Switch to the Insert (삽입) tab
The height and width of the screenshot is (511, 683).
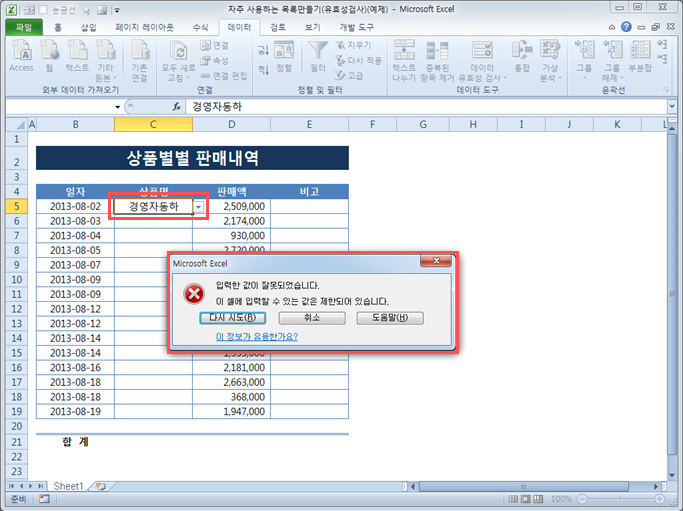pos(88,27)
